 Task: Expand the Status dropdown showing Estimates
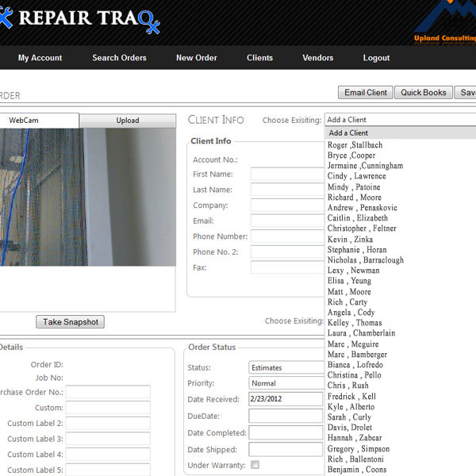(286, 368)
